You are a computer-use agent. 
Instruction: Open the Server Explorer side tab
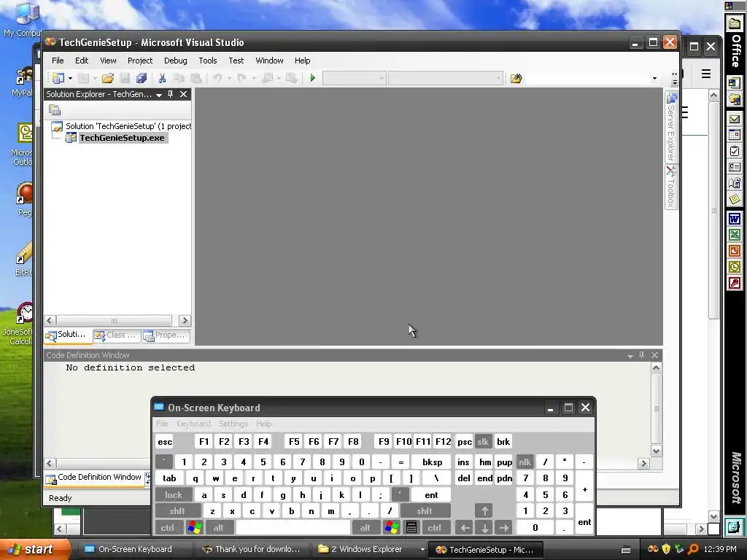click(671, 127)
